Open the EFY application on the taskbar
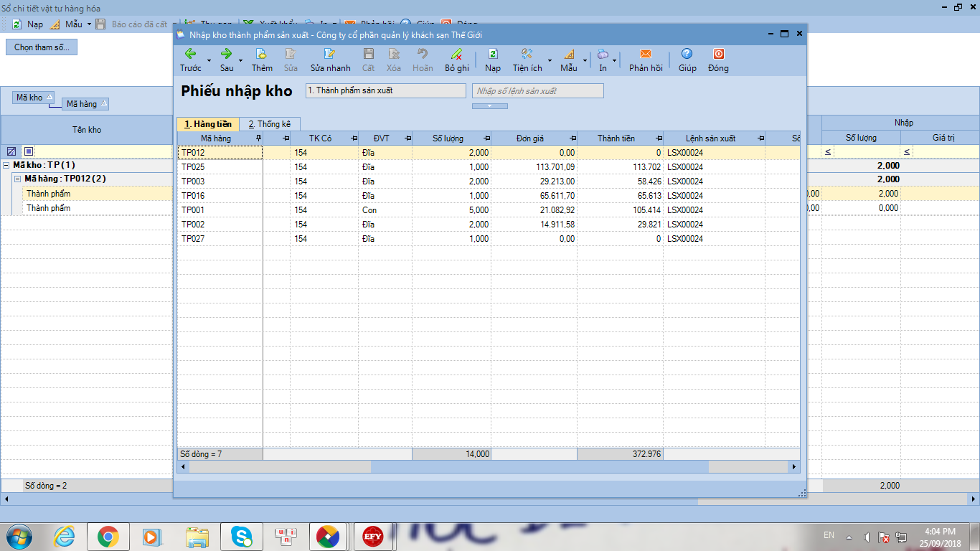This screenshot has height=551, width=980. 372,536
